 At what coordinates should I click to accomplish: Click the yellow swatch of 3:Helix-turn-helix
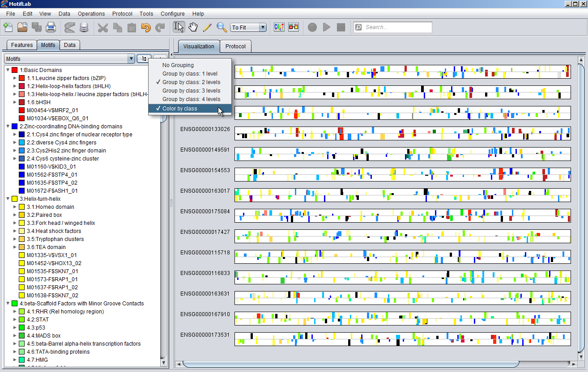pos(14,199)
